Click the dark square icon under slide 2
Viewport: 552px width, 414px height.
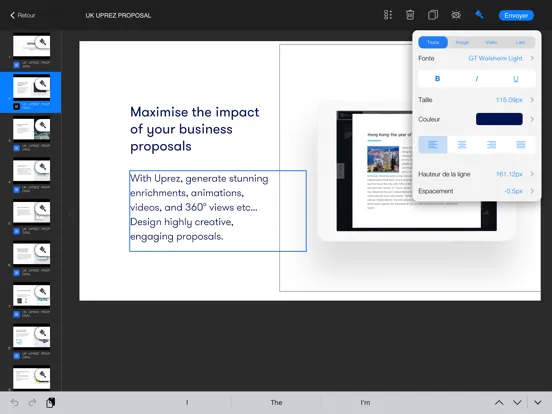pos(16,106)
